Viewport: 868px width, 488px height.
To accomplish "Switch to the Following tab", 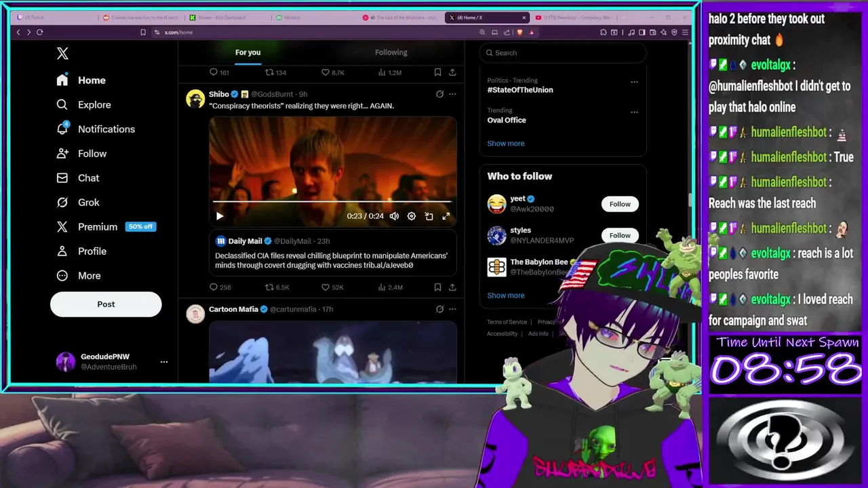I will click(391, 52).
